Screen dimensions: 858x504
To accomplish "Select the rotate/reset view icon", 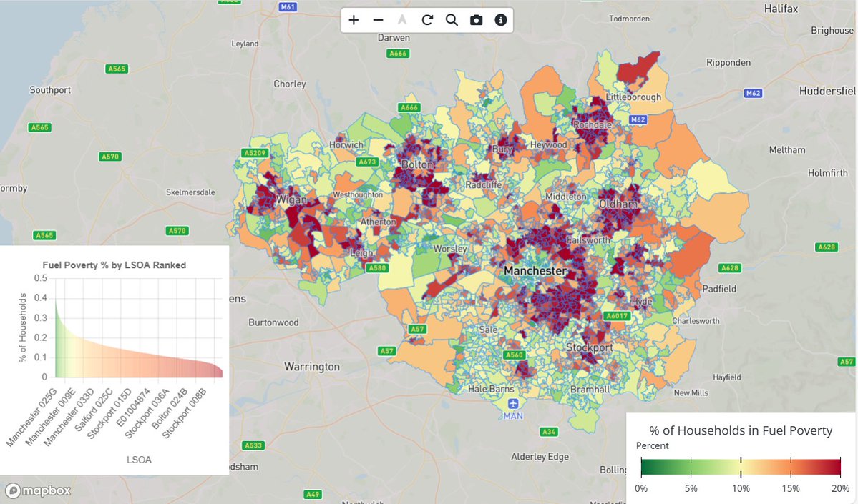I will (x=427, y=20).
